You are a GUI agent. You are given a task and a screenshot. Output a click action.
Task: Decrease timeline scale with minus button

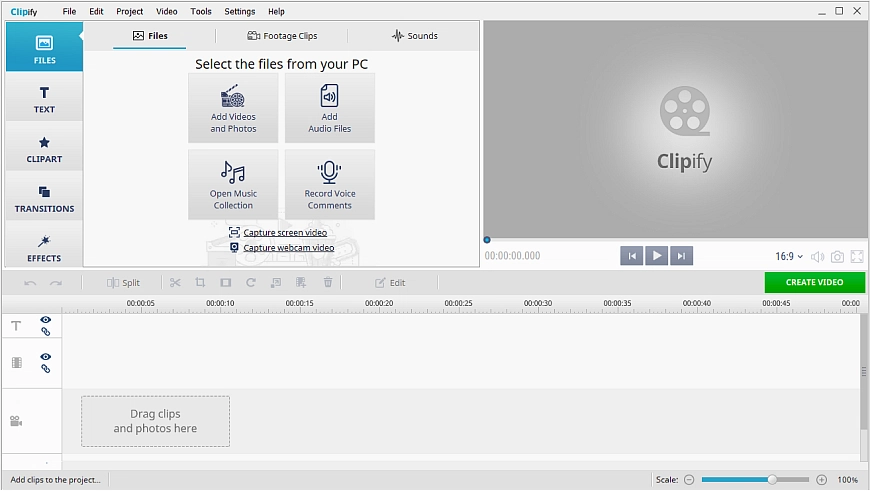click(689, 480)
